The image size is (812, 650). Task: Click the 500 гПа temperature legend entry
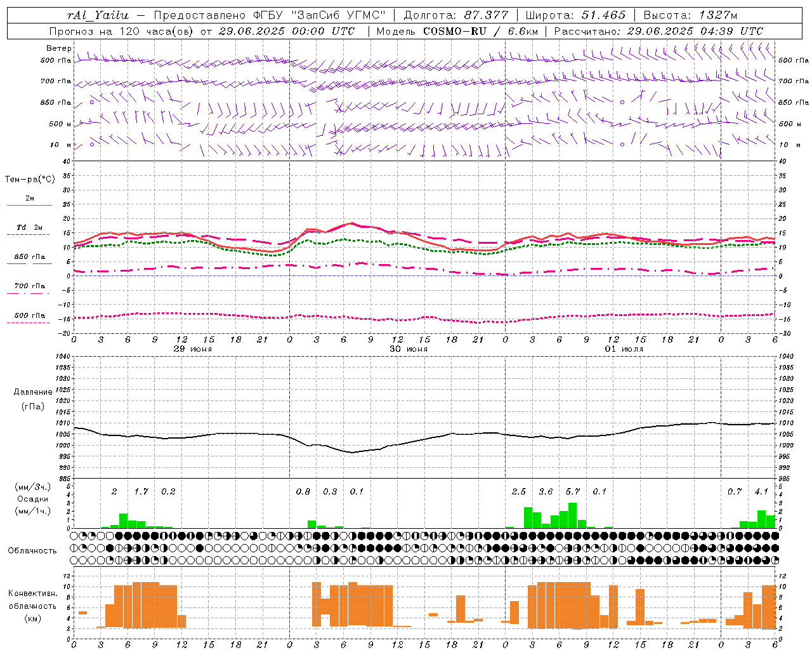point(29,315)
